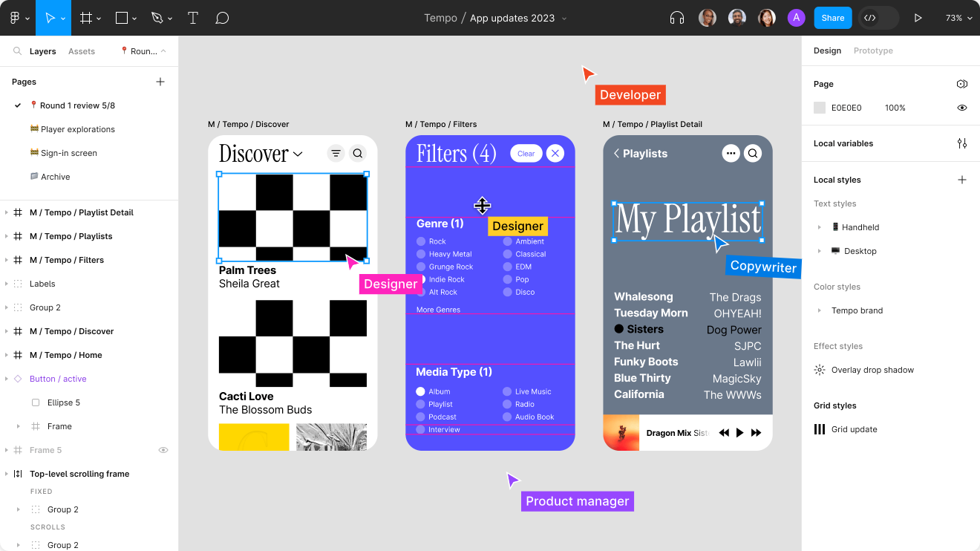Toggle page background visibility eye icon
The image size is (980, 551).
962,108
